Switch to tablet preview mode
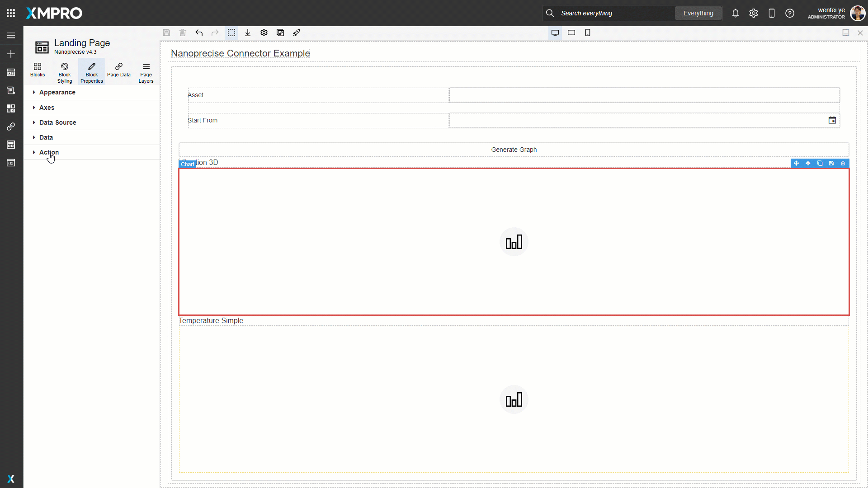868x488 pixels. [571, 33]
